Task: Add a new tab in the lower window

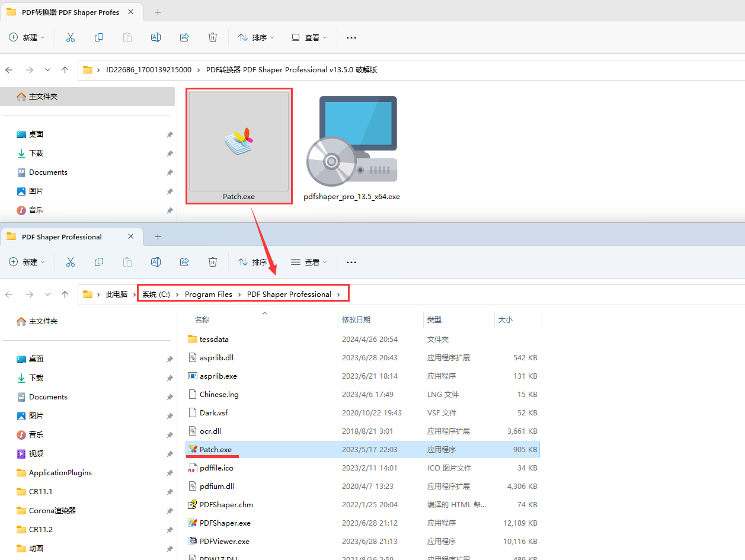Action: (x=158, y=236)
